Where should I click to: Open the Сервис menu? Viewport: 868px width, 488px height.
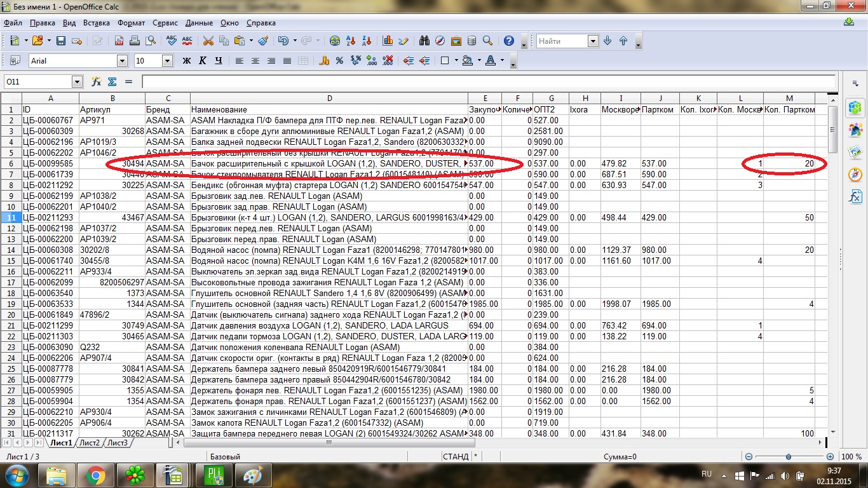tap(165, 23)
